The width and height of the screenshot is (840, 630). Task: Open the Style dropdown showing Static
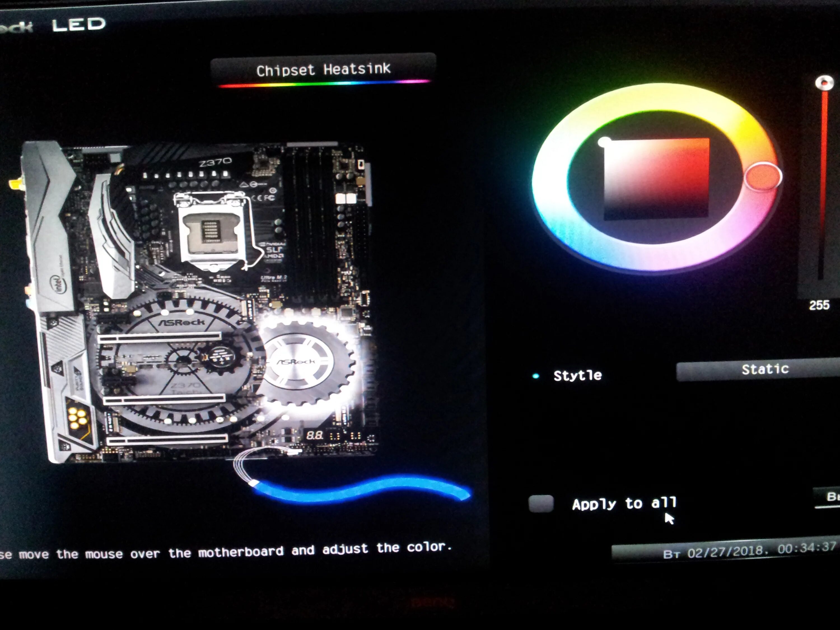click(758, 370)
